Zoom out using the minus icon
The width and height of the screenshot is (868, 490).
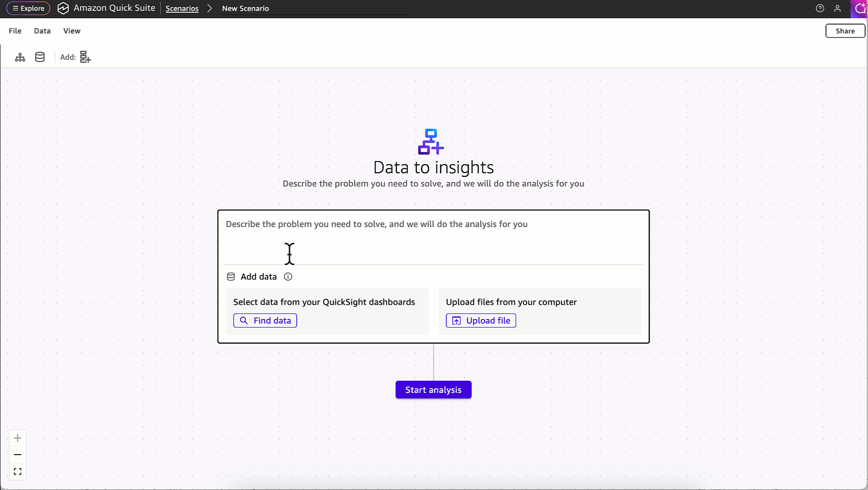[x=18, y=455]
